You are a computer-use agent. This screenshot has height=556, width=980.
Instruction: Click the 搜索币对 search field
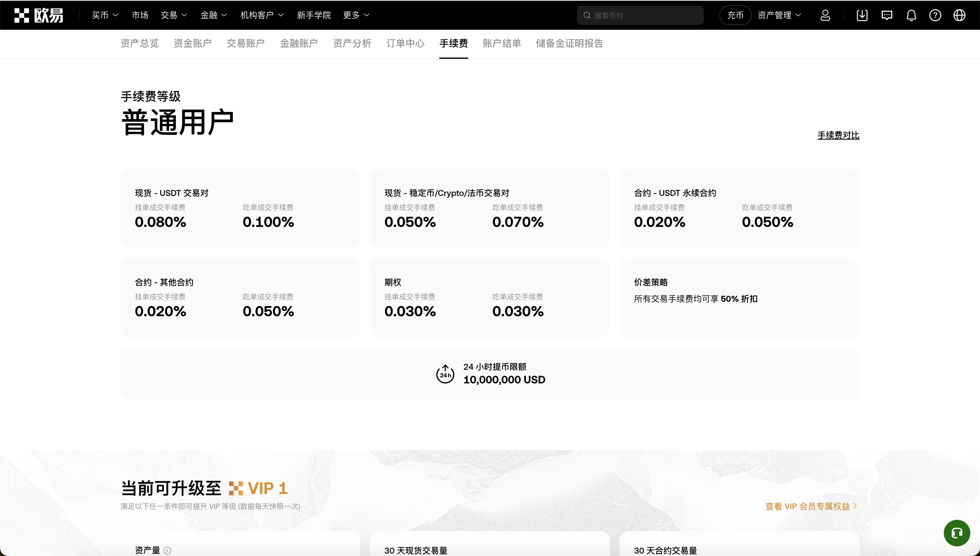(x=639, y=15)
